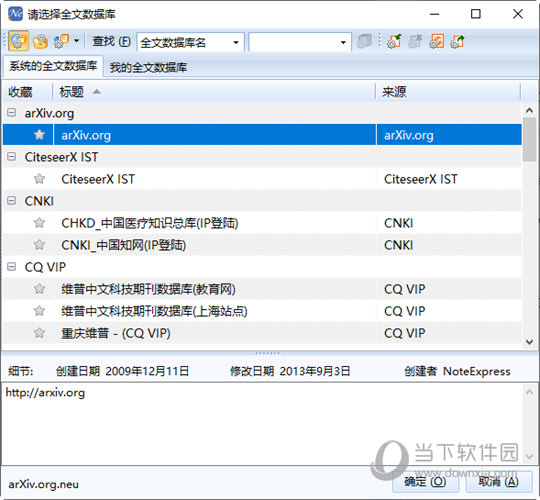Click the arXiv.org group header text
This screenshot has height=500, width=540.
point(49,113)
